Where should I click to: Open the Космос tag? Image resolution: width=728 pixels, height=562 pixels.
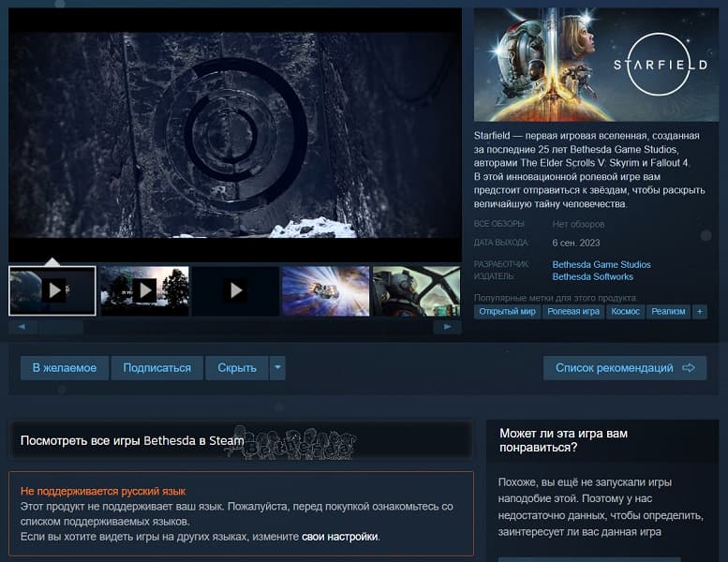coord(625,312)
